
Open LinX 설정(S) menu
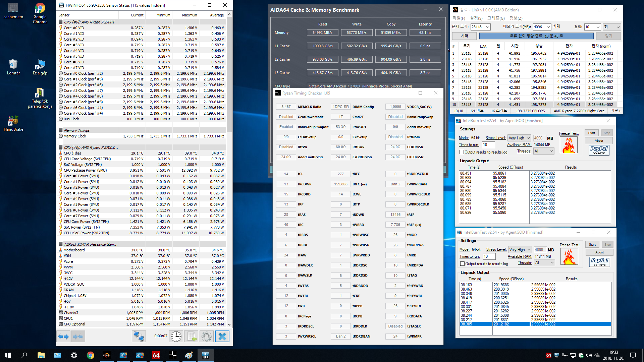pyautogui.click(x=476, y=18)
